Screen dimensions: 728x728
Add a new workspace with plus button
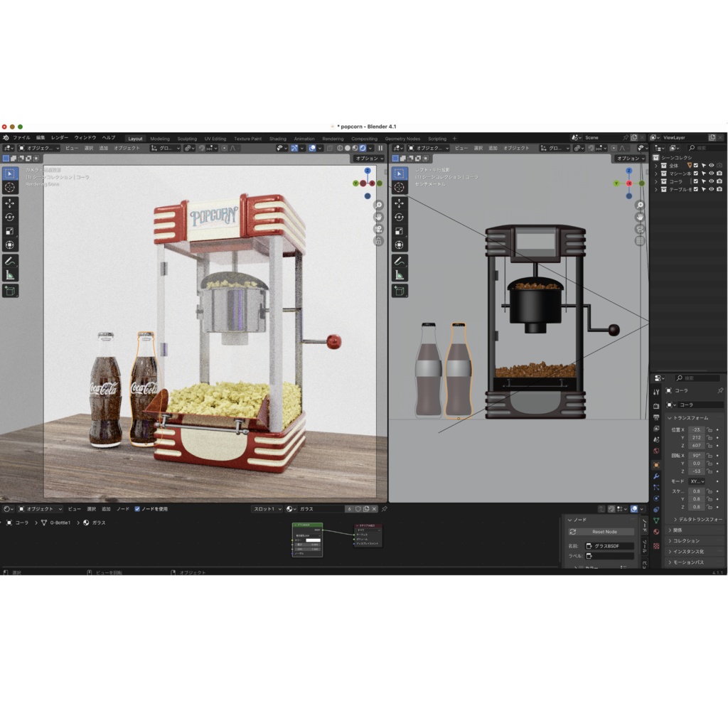click(x=454, y=139)
